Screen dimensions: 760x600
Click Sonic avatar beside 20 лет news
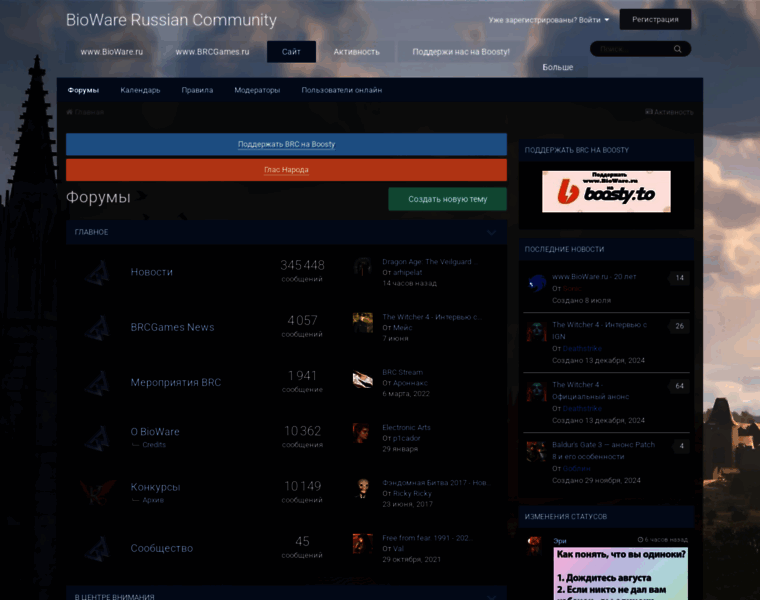(537, 283)
